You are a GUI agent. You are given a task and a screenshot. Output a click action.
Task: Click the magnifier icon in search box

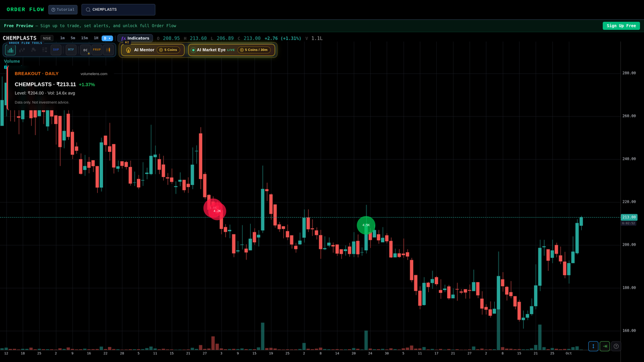click(x=88, y=10)
